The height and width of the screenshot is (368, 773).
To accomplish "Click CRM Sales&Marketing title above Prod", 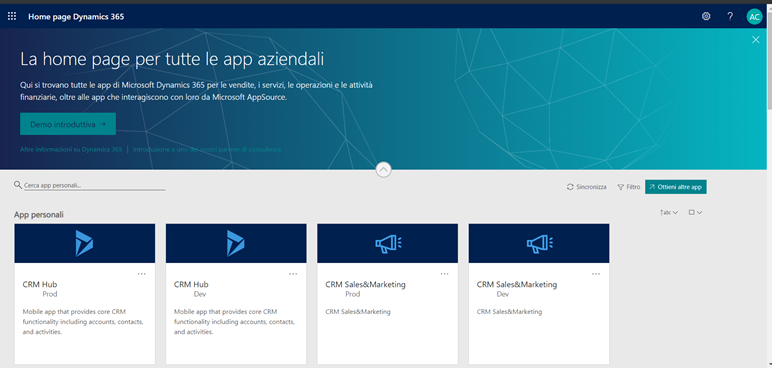I will (x=365, y=285).
